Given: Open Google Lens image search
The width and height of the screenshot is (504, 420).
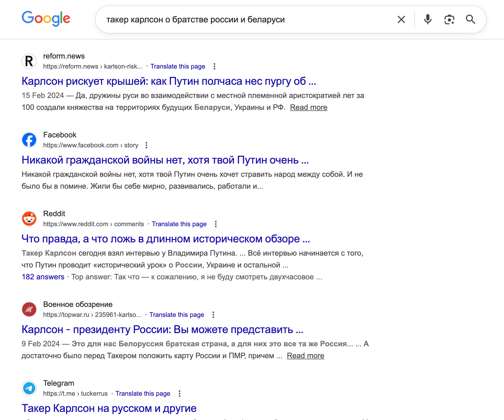Looking at the screenshot, I should (x=449, y=19).
